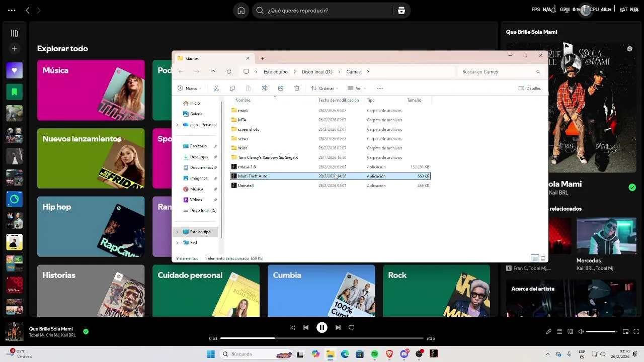Image resolution: width=644 pixels, height=362 pixels.
Task: Pause the current Spotify song
Action: (x=322, y=327)
